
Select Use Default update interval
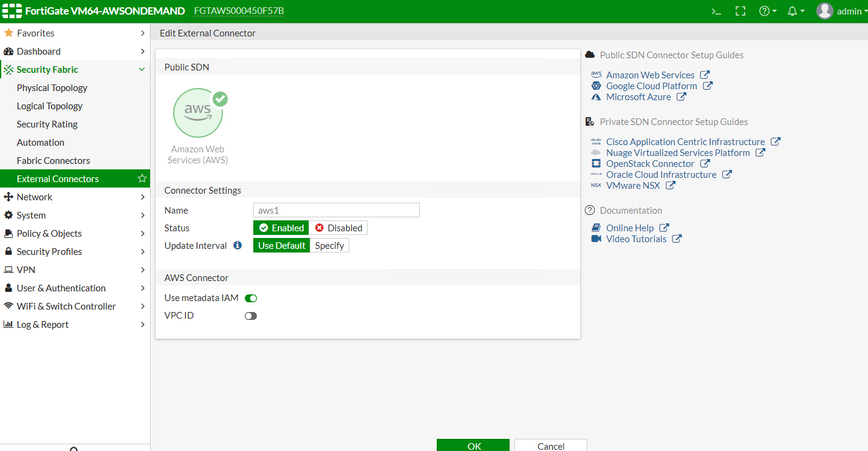282,245
